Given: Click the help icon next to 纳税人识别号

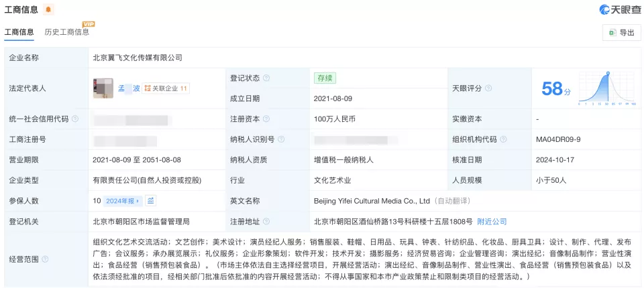Looking at the screenshot, I should 281,140.
